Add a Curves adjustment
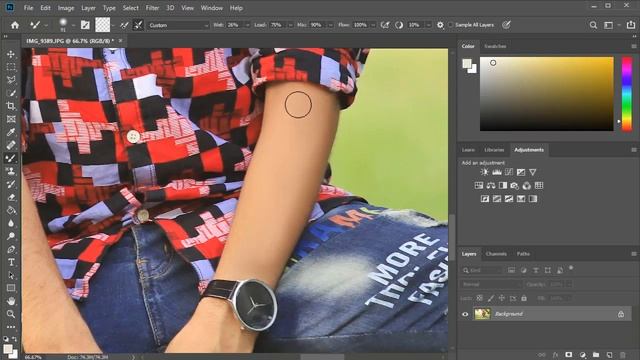640x360 pixels. click(x=509, y=172)
